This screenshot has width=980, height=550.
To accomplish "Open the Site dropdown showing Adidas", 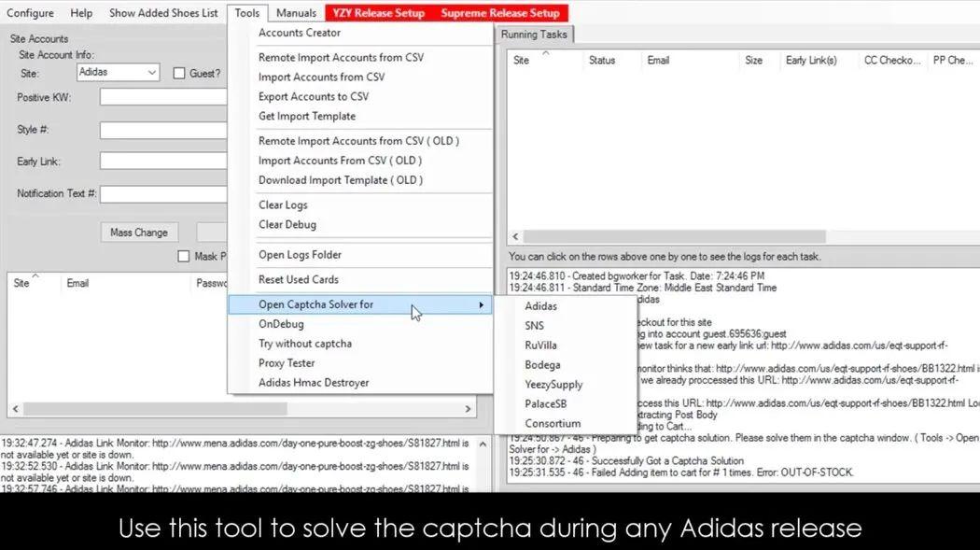I will 119,73.
